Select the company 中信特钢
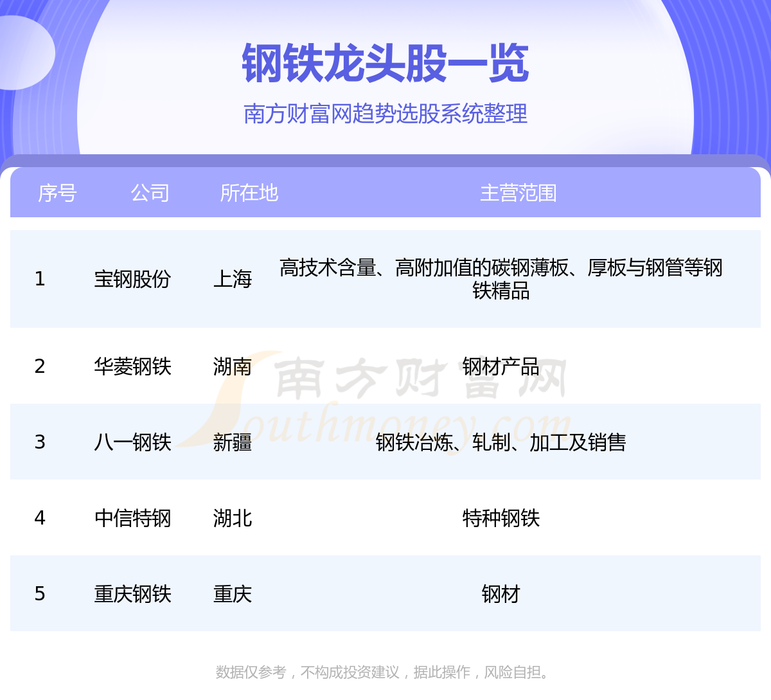Screen dimensions: 771x700 point(132,518)
